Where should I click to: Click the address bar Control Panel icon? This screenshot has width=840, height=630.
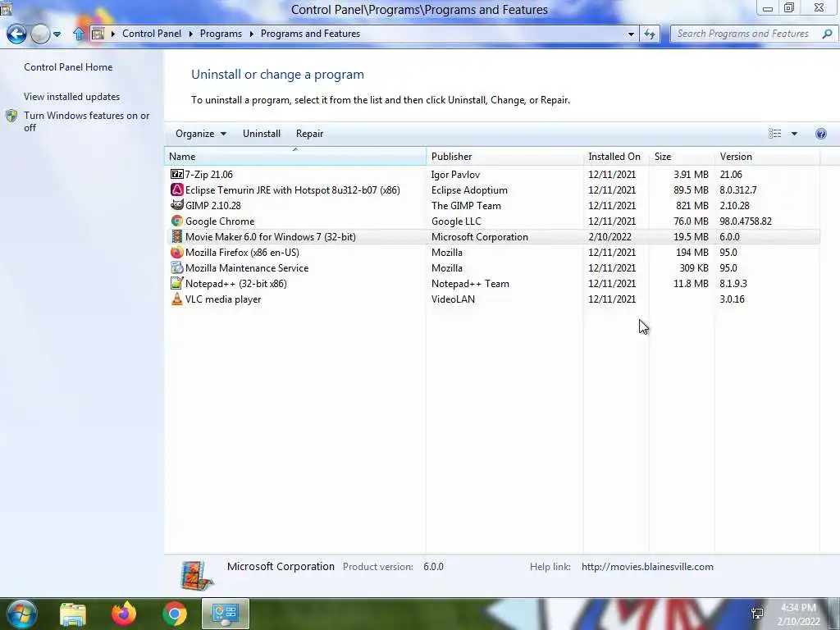point(98,34)
